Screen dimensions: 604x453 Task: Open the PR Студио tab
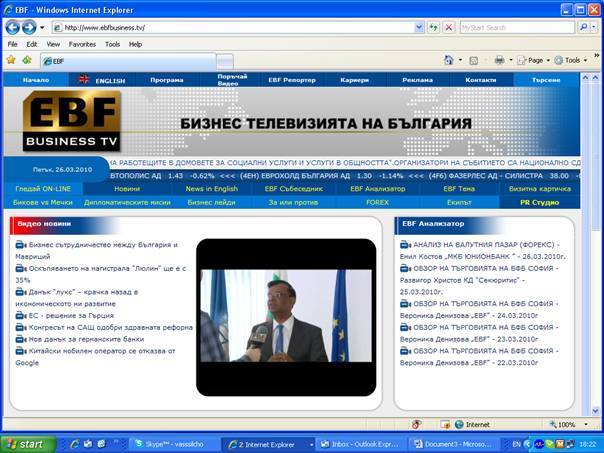coord(539,203)
